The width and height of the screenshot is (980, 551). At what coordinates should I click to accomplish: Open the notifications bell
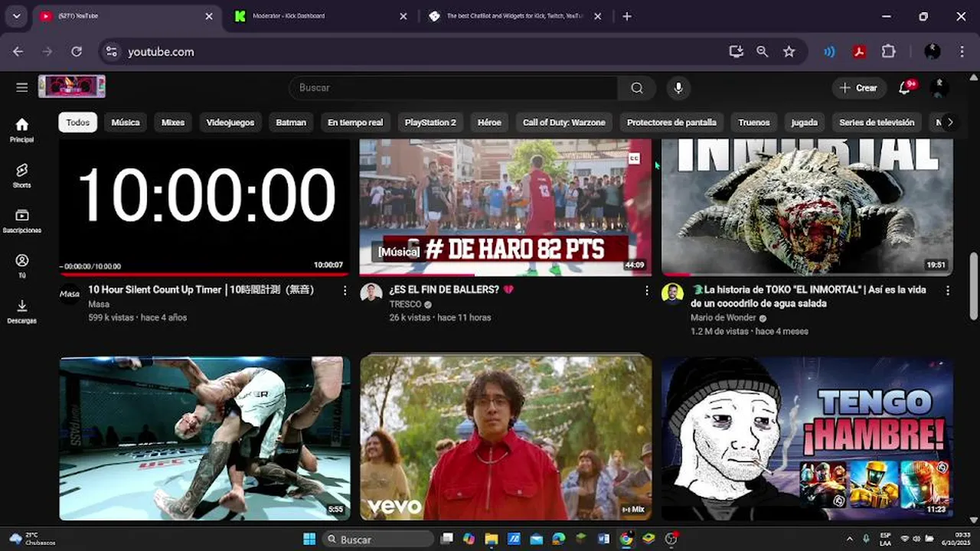tap(905, 88)
